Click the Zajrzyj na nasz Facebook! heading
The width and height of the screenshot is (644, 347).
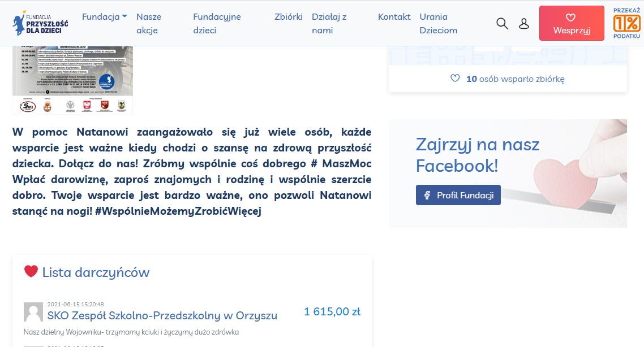tap(478, 155)
